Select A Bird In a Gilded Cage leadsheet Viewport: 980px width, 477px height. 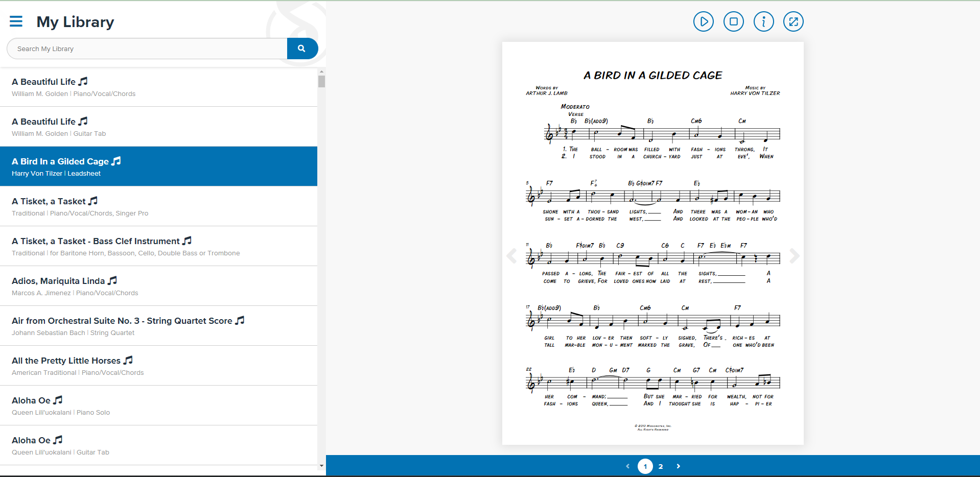158,166
